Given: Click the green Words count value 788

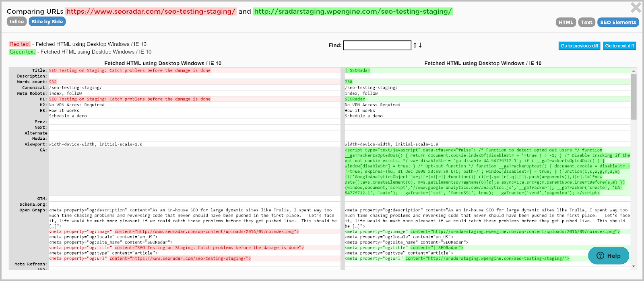Looking at the screenshot, I should point(349,82).
